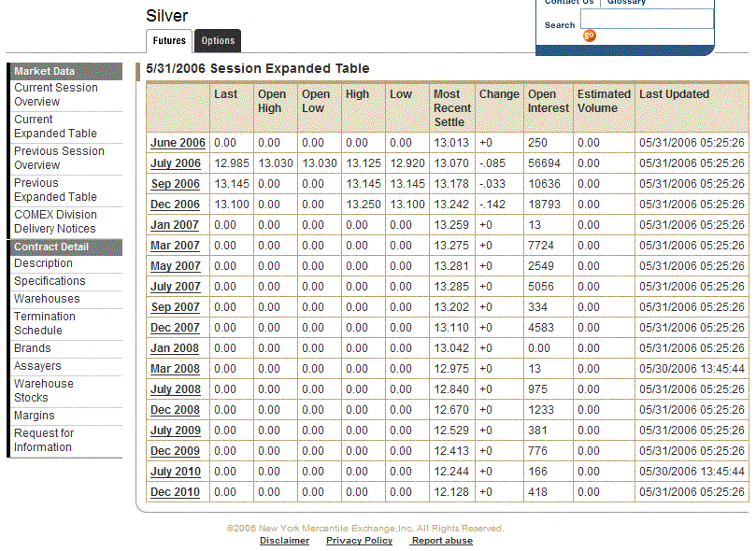The height and width of the screenshot is (551, 756).
Task: Click Request for Information link
Action: [44, 440]
